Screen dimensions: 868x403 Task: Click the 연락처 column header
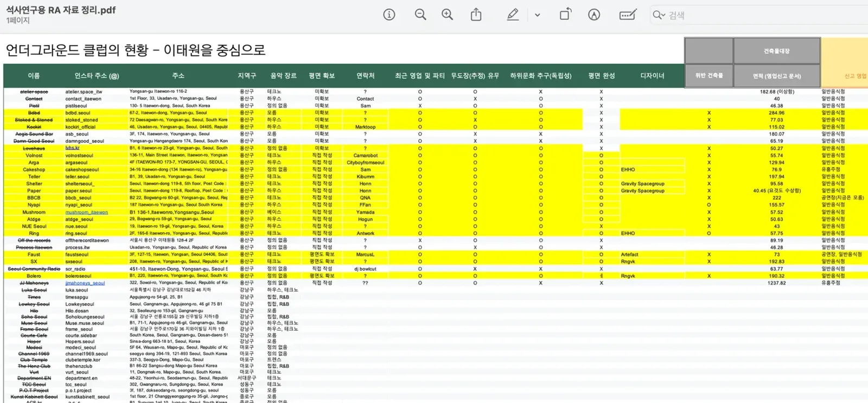pyautogui.click(x=365, y=76)
